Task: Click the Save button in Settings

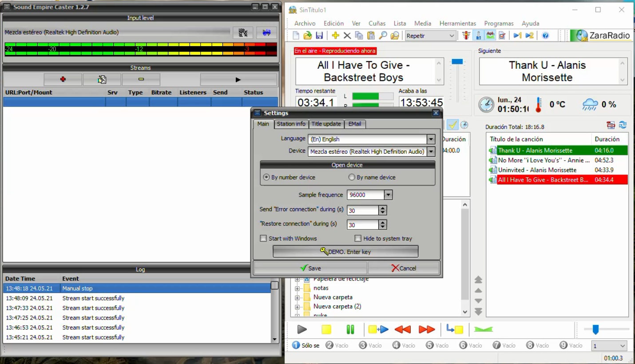Action: [x=310, y=268]
